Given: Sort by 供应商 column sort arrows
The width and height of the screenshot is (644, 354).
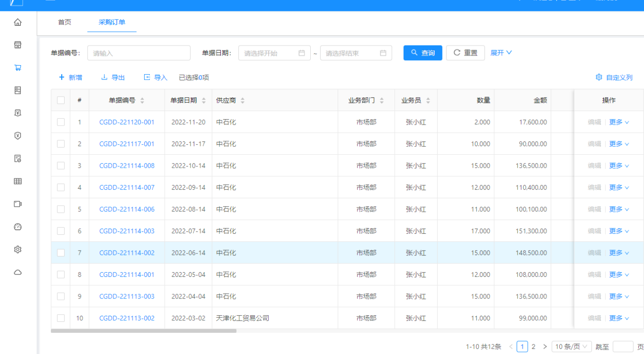Looking at the screenshot, I should [242, 101].
